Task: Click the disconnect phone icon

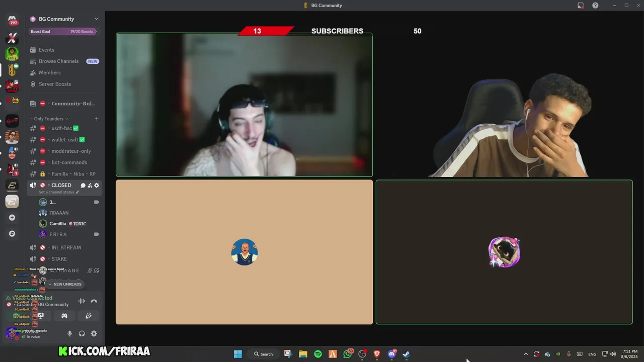Action: 94,301
